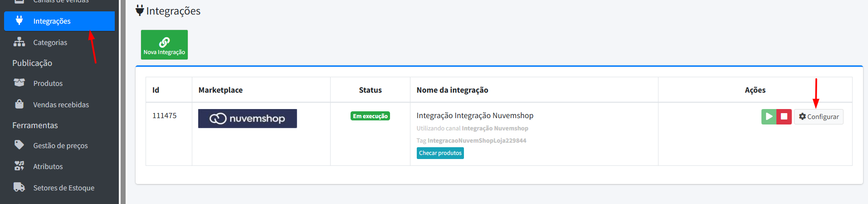Click the plug icon beside Integrações in sidebar
Viewport: 868px width, 204px height.
19,20
